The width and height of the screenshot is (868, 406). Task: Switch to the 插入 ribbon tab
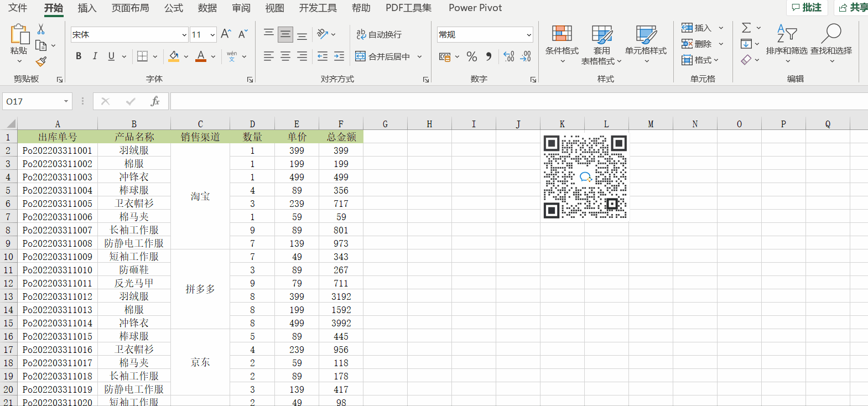(87, 8)
